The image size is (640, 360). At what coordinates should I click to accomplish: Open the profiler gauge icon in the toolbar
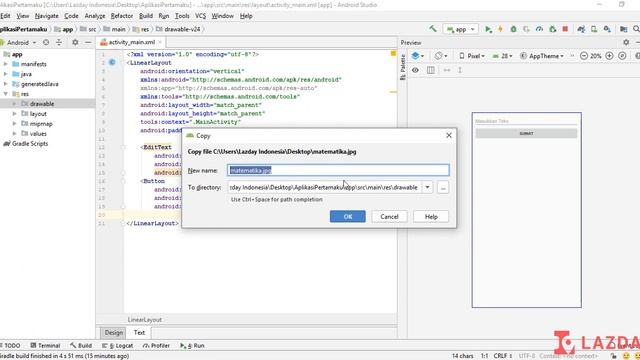click(539, 29)
